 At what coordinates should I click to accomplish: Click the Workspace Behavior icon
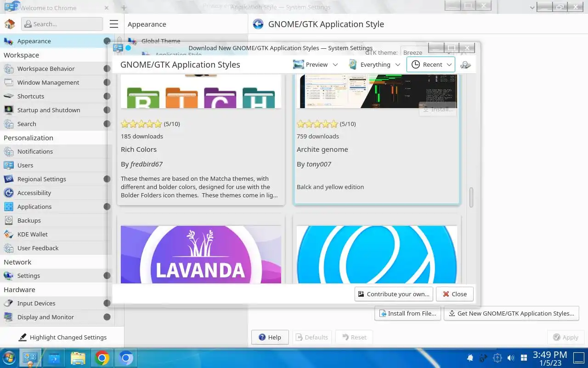[8, 69]
